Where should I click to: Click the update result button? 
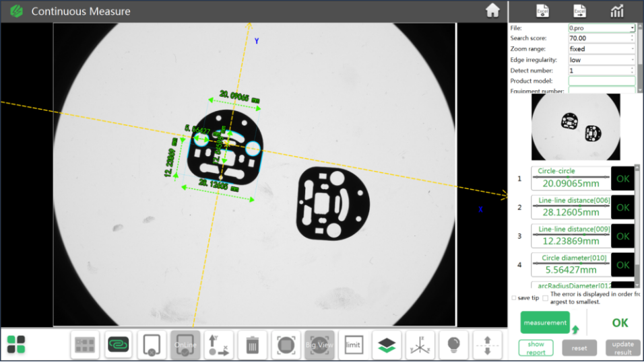622,348
